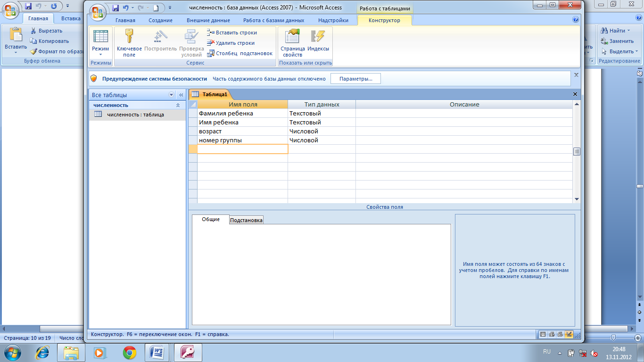This screenshot has height=362, width=644.
Task: Toggle the Страница свойств property sheet
Action: (x=293, y=43)
